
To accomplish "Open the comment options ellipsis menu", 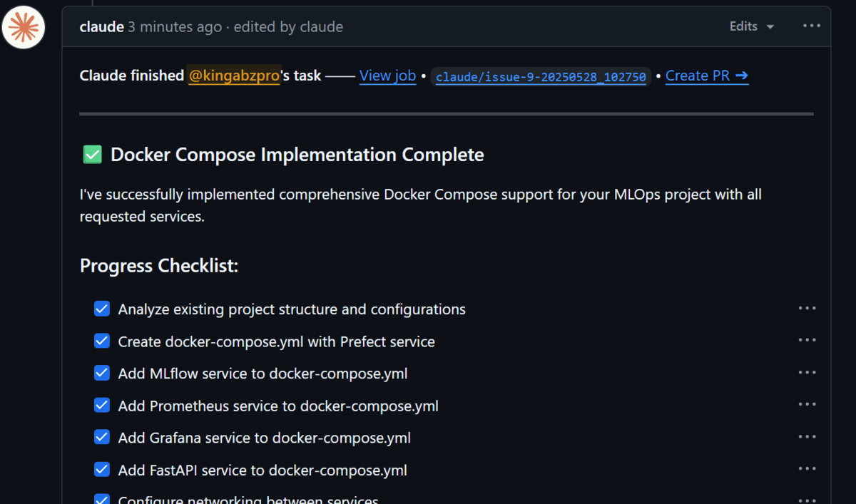I will point(812,26).
